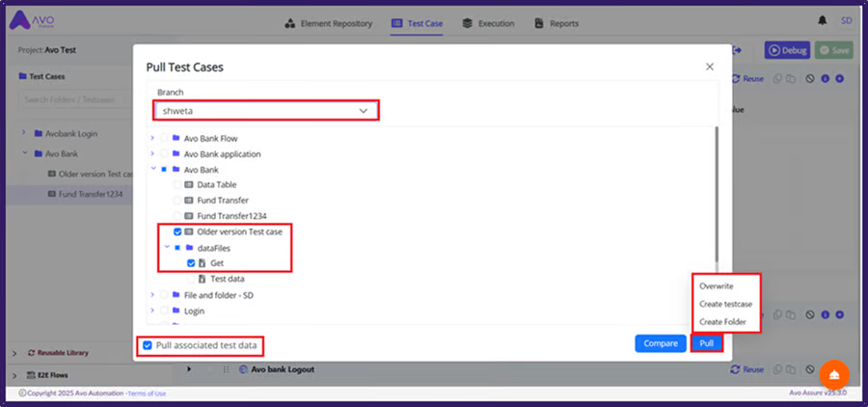
Task: Click the Avo Bank Flow folder icon
Action: 176,138
